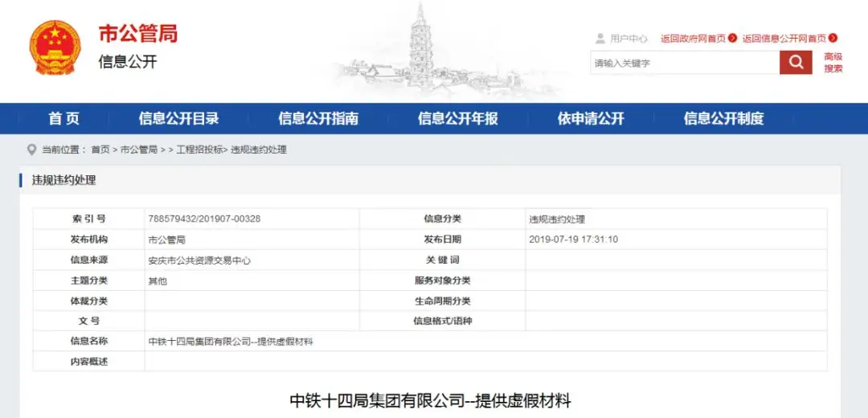Click the 服务对象分类 label cell
This screenshot has height=418, width=868.
coord(442,281)
